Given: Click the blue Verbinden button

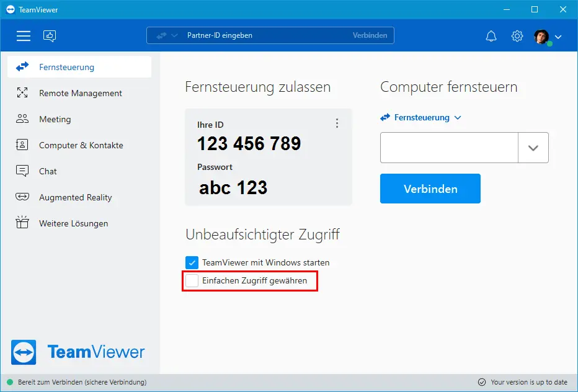Looking at the screenshot, I should [x=430, y=189].
